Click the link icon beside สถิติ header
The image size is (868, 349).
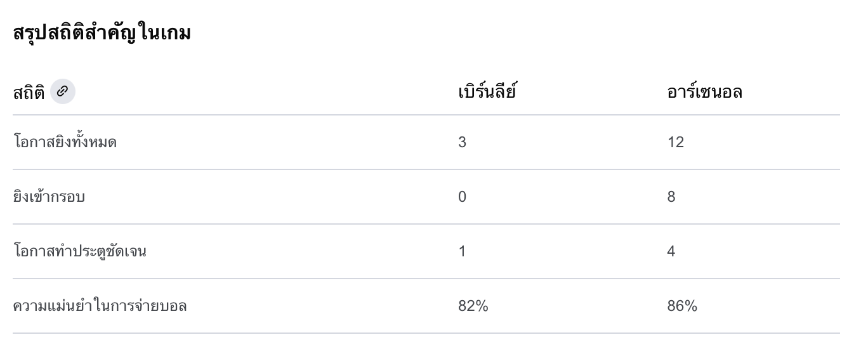(x=62, y=91)
